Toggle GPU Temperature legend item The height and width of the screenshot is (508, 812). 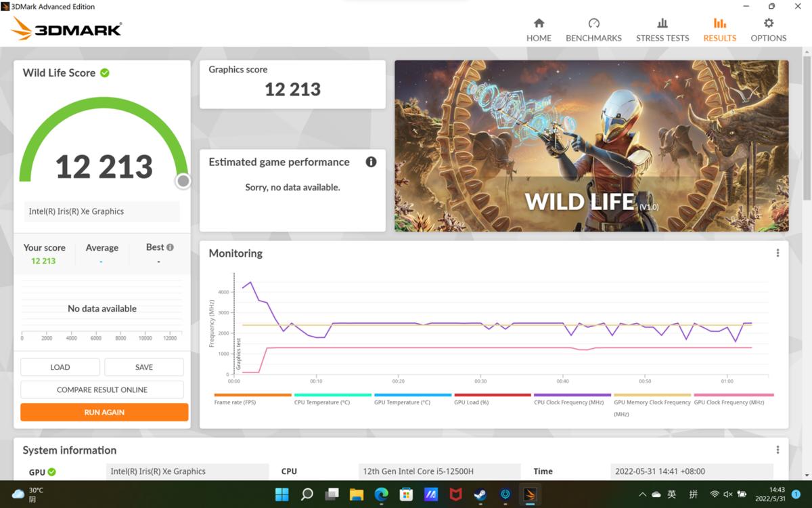pyautogui.click(x=412, y=399)
